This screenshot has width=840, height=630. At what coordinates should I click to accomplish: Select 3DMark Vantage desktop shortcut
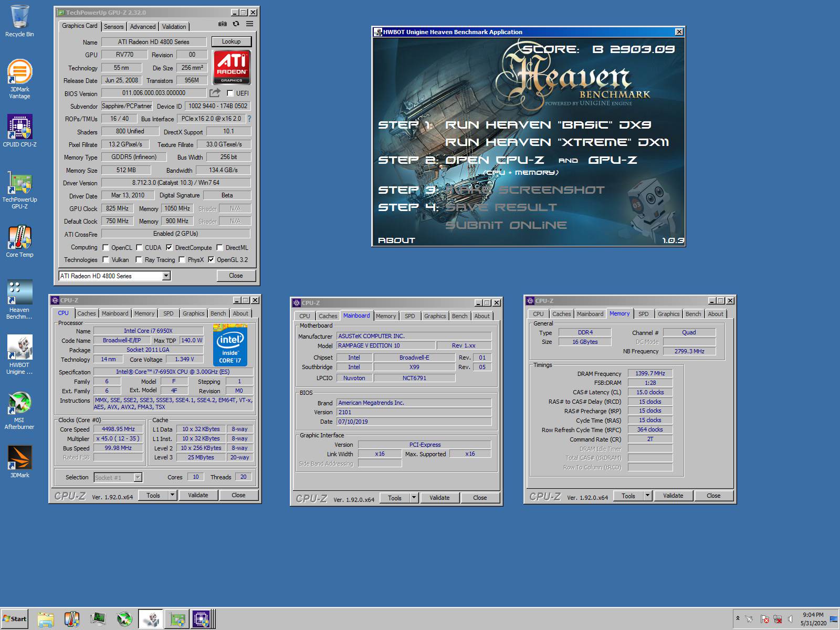19,79
